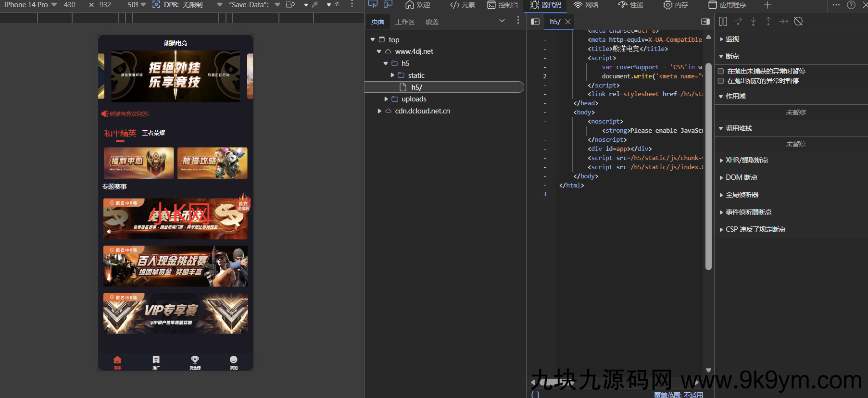
Task: Click the deactivate breakpoints icon
Action: (x=798, y=21)
